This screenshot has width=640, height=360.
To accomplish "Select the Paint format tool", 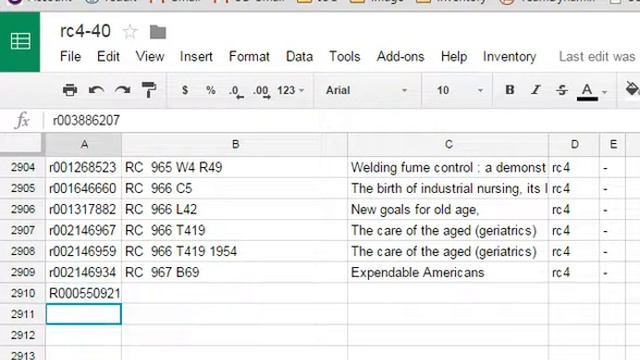I will point(149,90).
